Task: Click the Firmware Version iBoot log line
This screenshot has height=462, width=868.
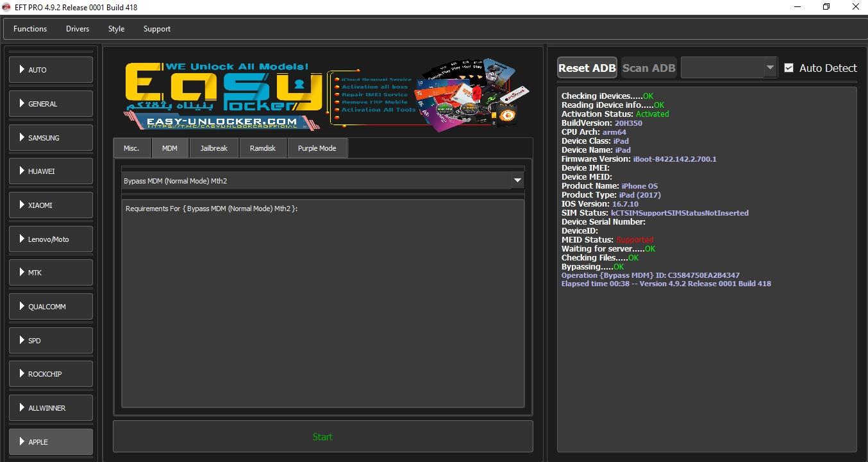Action: coord(639,159)
